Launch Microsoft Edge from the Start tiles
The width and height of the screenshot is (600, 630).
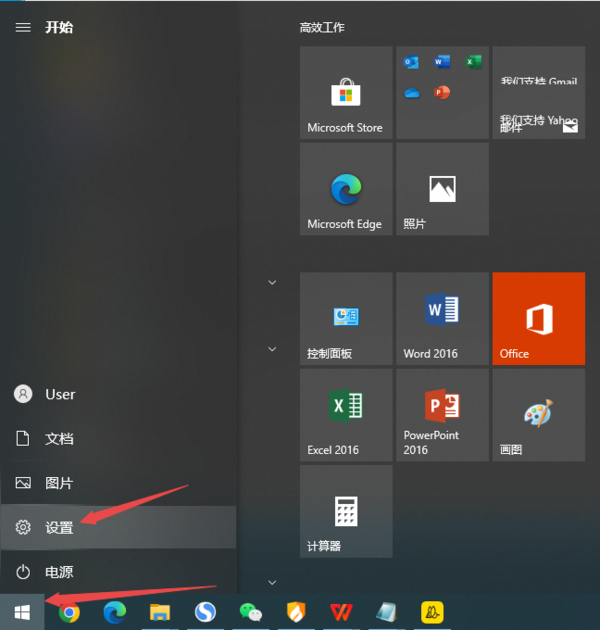[345, 189]
